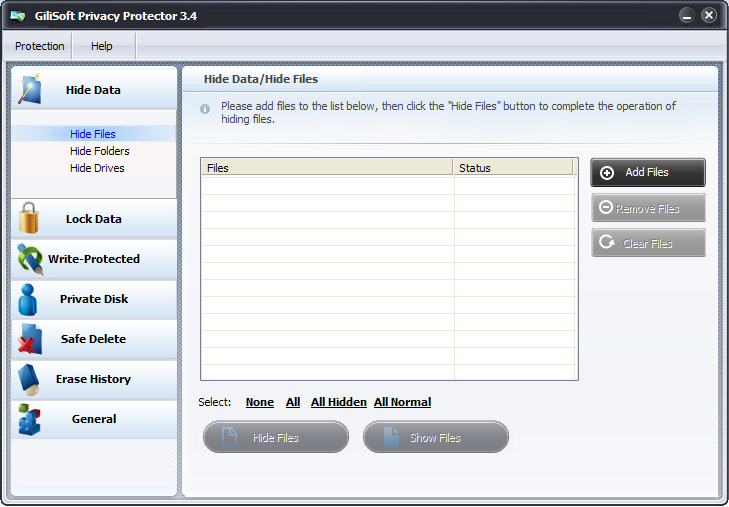Click the Write-Protected pencil icon
This screenshot has width=729, height=507.
coord(29,259)
